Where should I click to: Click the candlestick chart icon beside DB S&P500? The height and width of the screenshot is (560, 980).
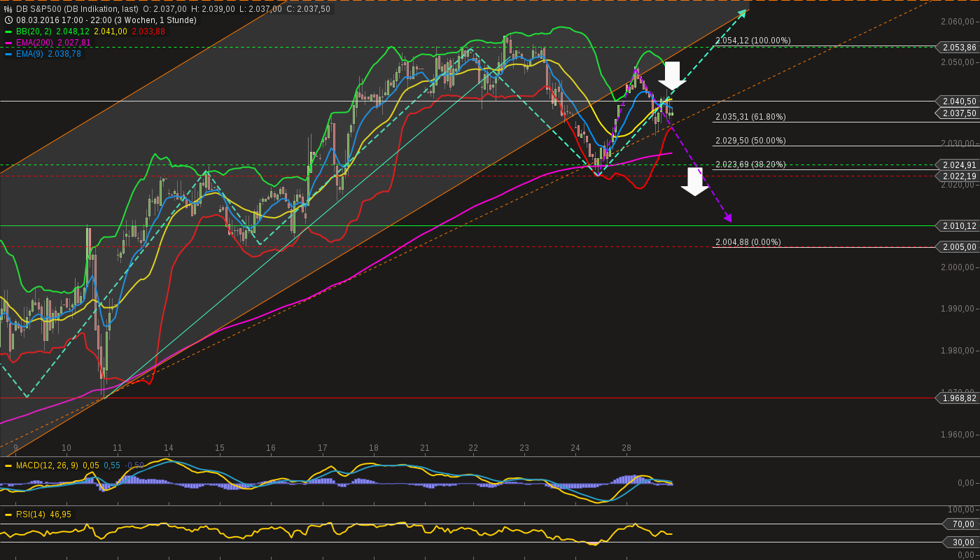tap(8, 9)
